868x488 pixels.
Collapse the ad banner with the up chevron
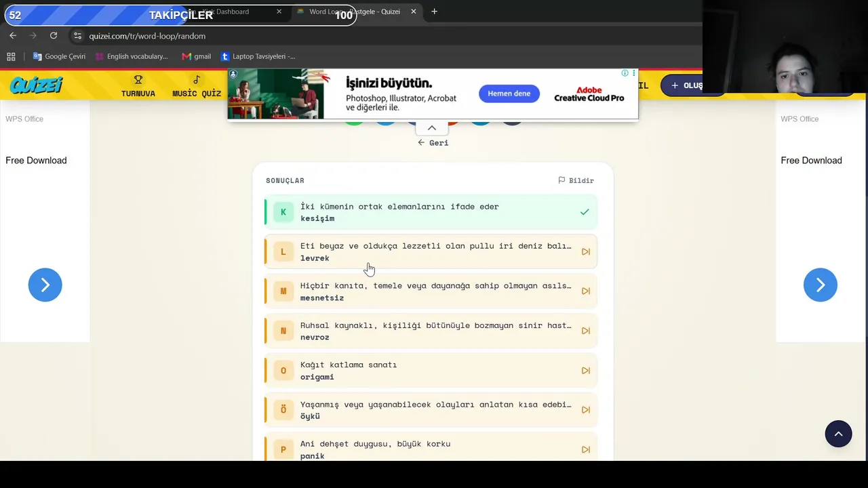click(x=431, y=128)
